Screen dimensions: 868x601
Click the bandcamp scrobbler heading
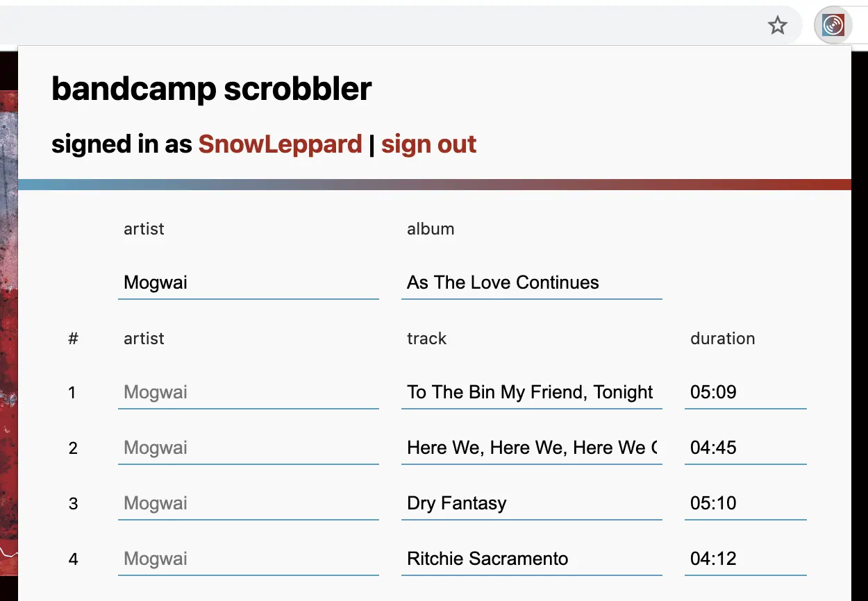[x=211, y=90]
